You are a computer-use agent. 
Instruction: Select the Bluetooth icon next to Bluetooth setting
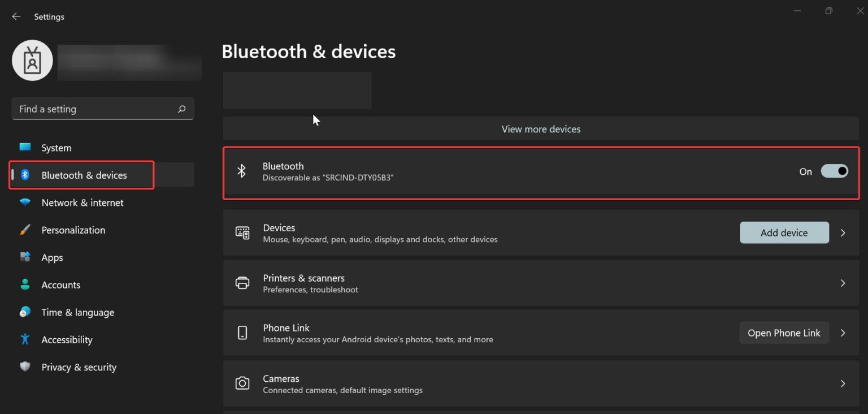(x=242, y=171)
